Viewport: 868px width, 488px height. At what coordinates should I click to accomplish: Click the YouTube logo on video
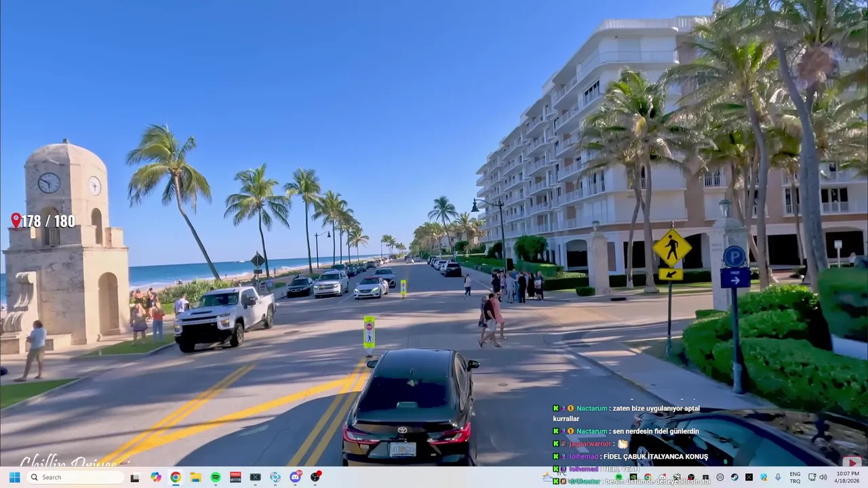pyautogui.click(x=852, y=462)
